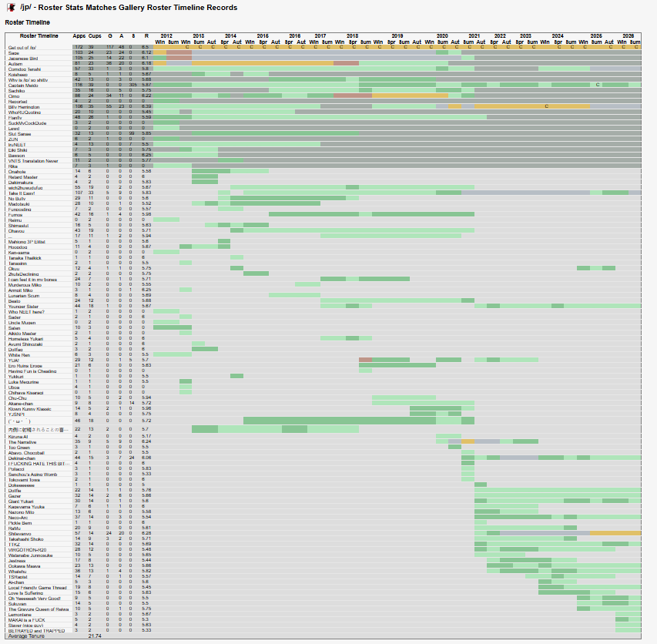Open the Younger Sister player link
Screen dimensions: 657x644
[23, 307]
